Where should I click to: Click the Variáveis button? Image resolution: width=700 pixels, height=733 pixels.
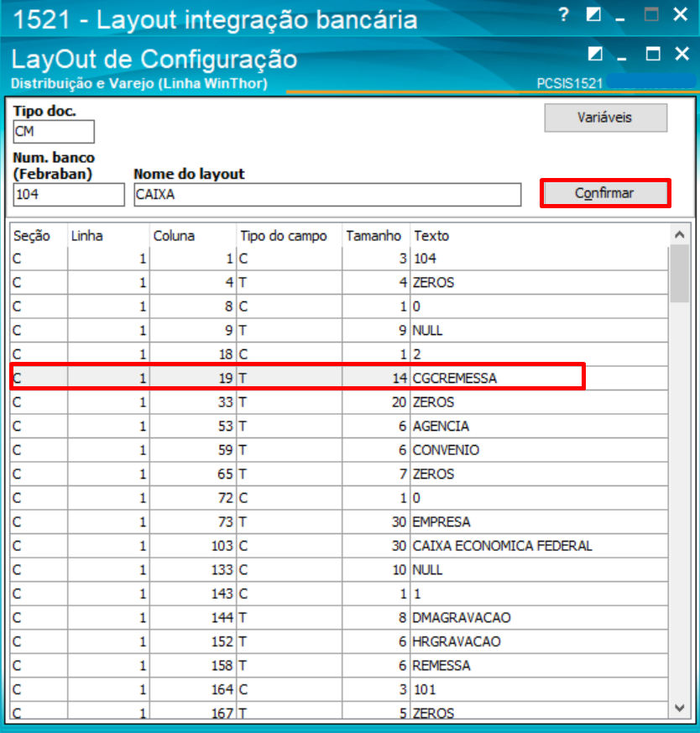(606, 118)
